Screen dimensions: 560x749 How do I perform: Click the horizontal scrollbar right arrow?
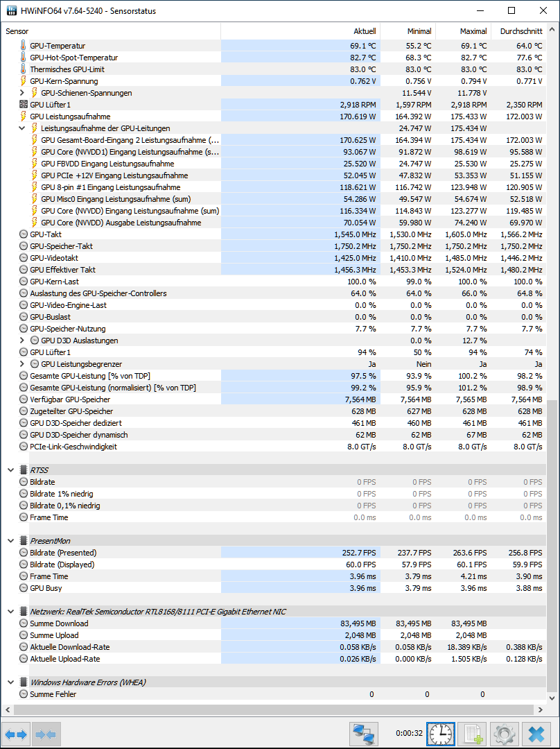point(541,710)
